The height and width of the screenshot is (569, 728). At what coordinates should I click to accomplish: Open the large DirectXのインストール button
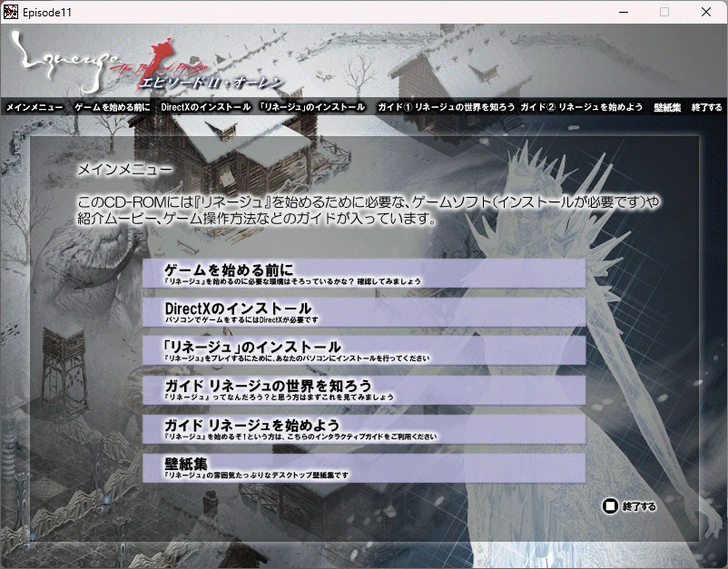tap(364, 312)
